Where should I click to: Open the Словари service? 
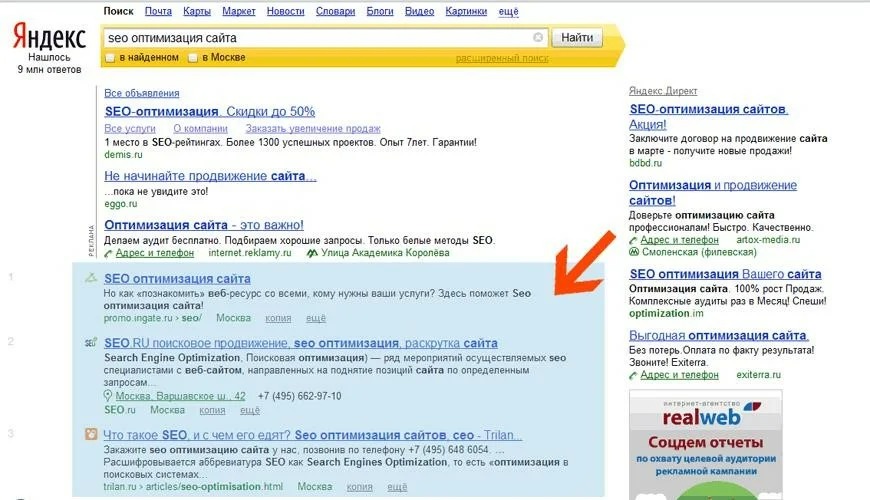(x=335, y=11)
